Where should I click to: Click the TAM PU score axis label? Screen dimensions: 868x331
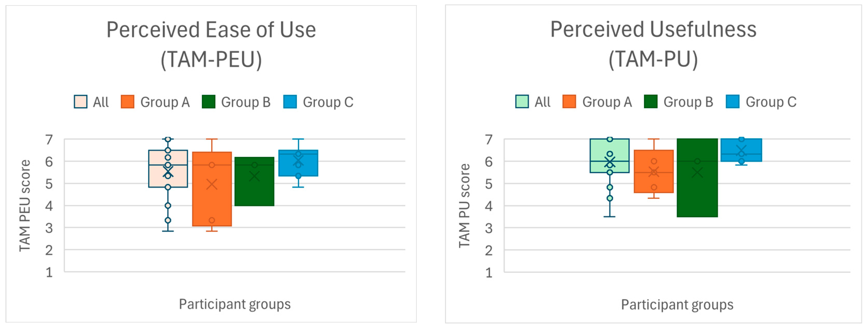point(464,205)
